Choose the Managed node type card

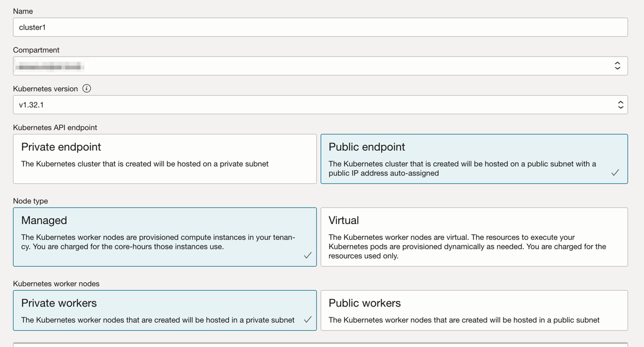click(165, 237)
